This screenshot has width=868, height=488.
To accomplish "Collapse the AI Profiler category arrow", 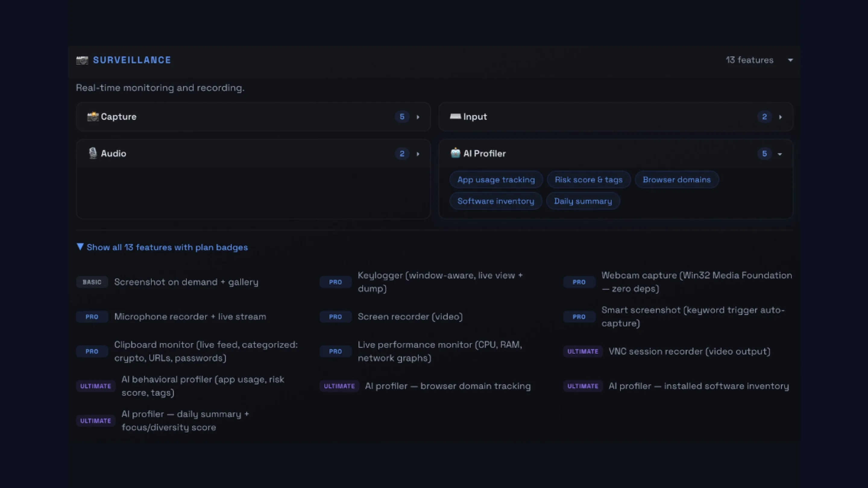I will (780, 154).
